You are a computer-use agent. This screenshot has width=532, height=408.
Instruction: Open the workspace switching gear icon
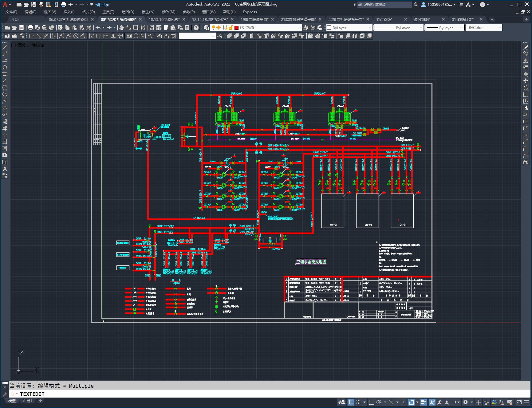[x=466, y=402]
